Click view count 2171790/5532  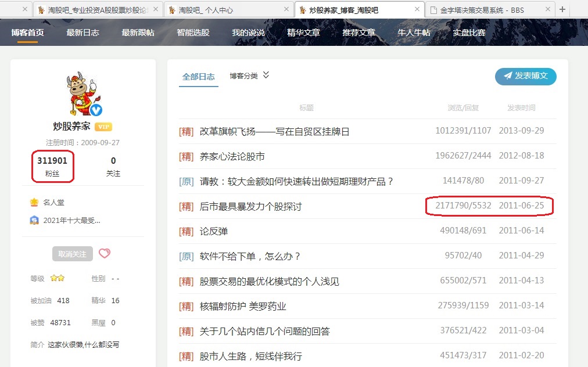[463, 206]
